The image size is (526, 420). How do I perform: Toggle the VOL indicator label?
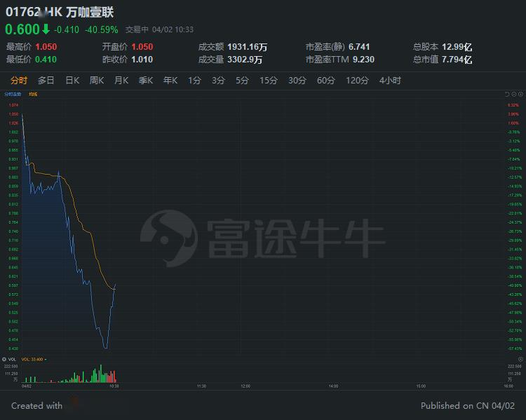(x=12, y=359)
